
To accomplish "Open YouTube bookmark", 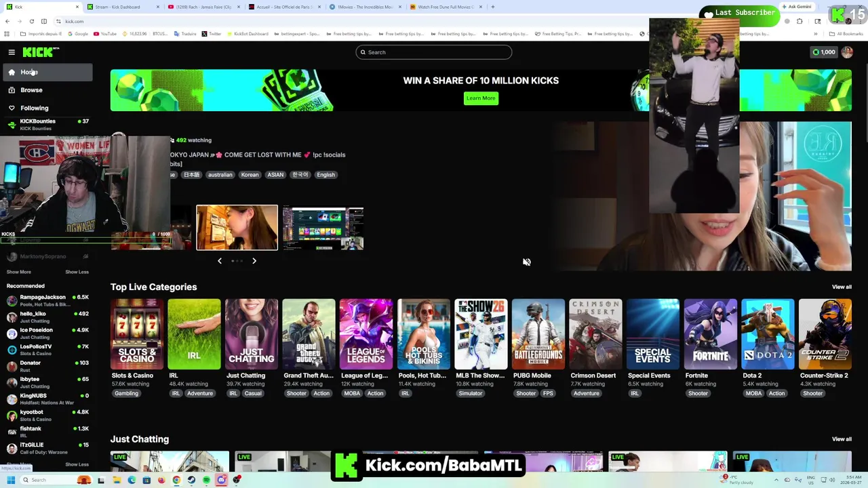I will 105,33.
